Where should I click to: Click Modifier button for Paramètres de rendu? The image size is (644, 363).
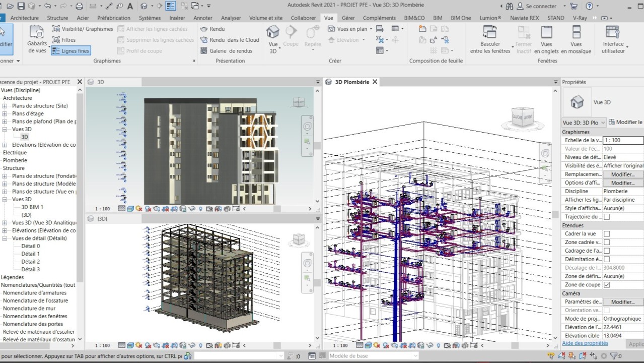coord(622,302)
